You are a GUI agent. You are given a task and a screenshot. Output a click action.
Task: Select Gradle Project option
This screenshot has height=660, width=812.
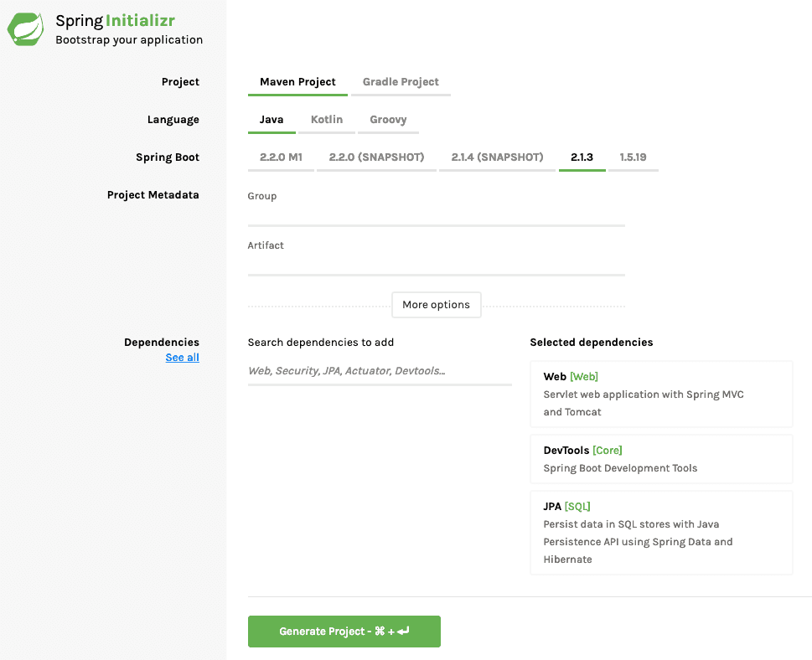coord(401,82)
